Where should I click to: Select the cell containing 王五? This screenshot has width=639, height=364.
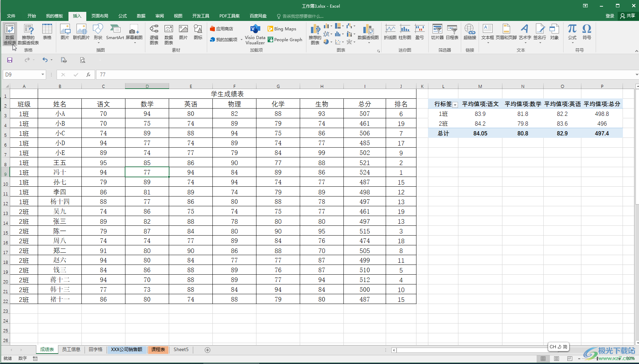click(60, 163)
